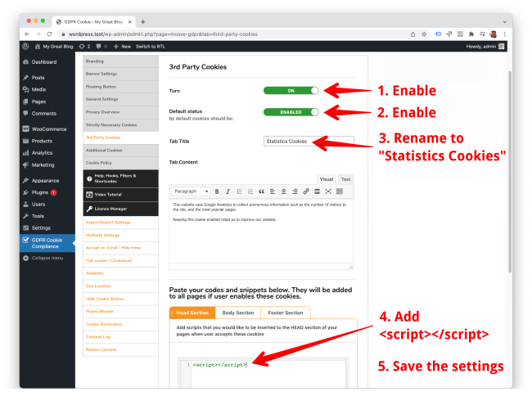Open Export/Import Settings link

(x=108, y=223)
